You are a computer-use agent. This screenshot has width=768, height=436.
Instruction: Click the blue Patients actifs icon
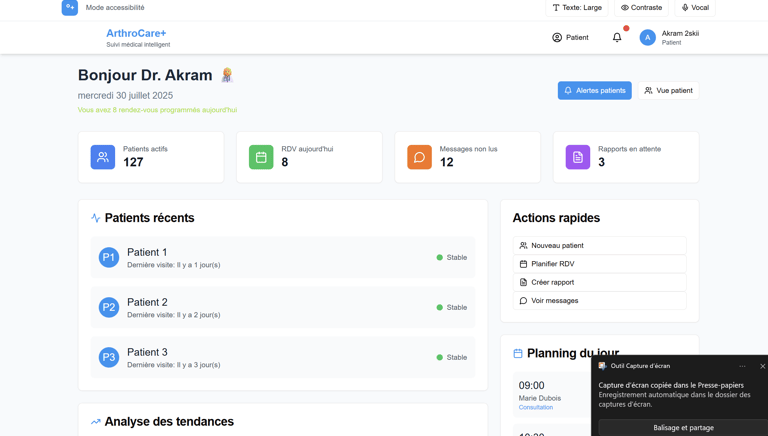coord(103,157)
